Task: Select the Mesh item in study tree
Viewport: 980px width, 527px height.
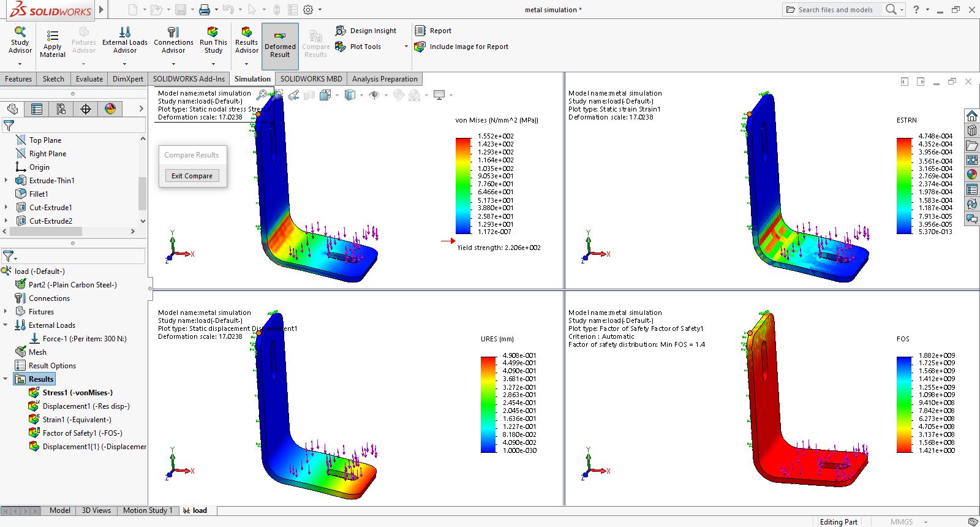Action: [x=37, y=352]
